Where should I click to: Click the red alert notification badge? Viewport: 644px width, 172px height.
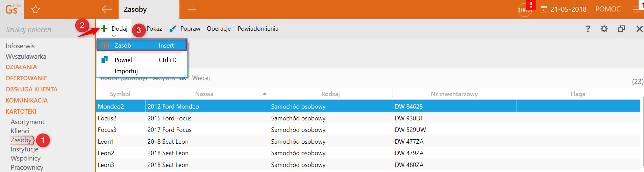click(x=531, y=5)
